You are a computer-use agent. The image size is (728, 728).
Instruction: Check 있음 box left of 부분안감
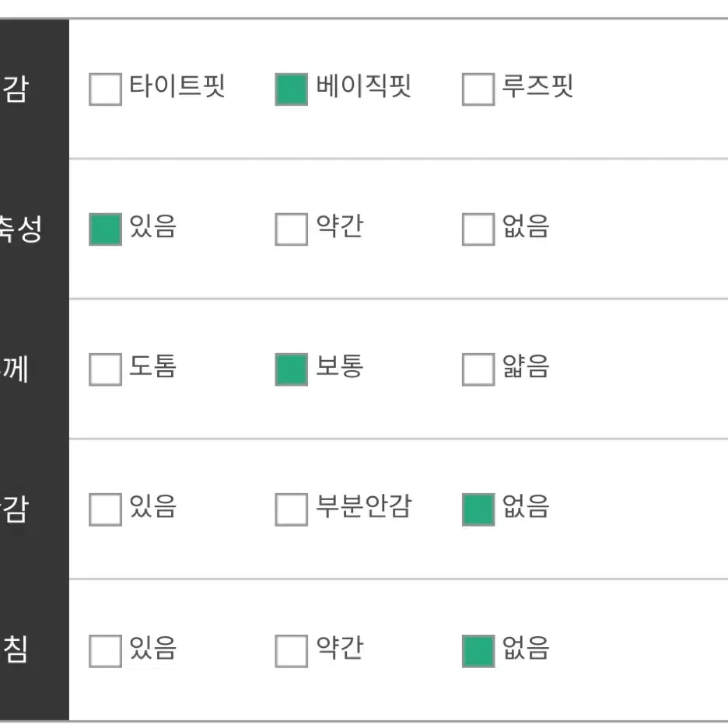(106, 509)
